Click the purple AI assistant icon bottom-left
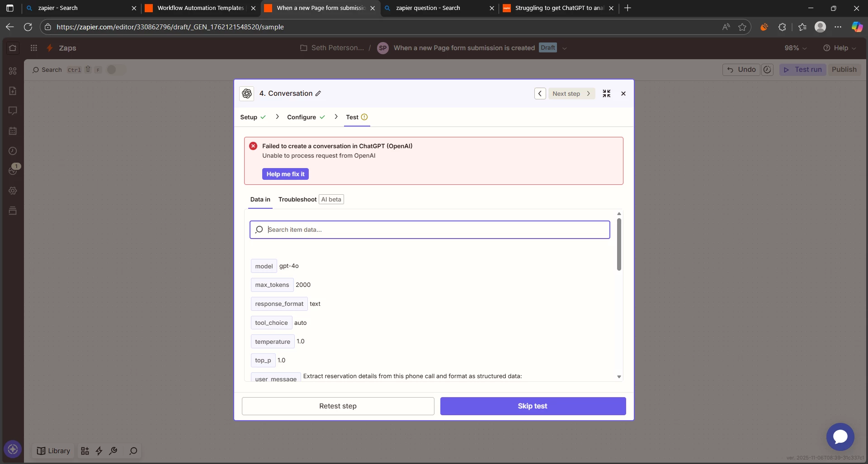Image resolution: width=868 pixels, height=464 pixels. pos(13,449)
